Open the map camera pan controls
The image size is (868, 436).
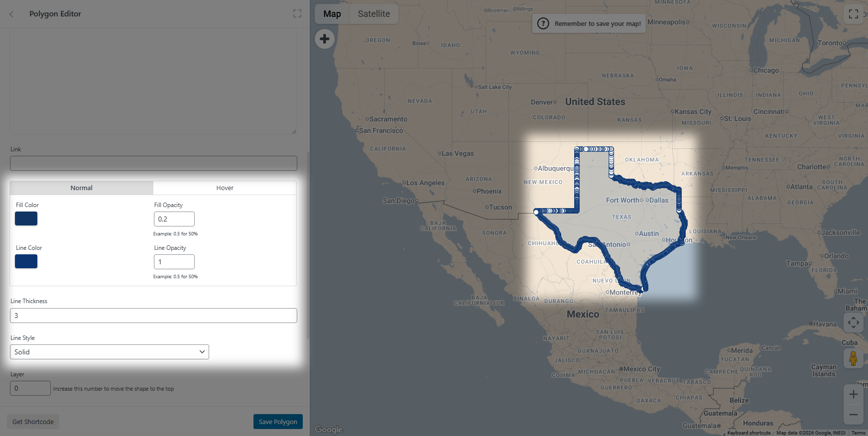(x=854, y=323)
